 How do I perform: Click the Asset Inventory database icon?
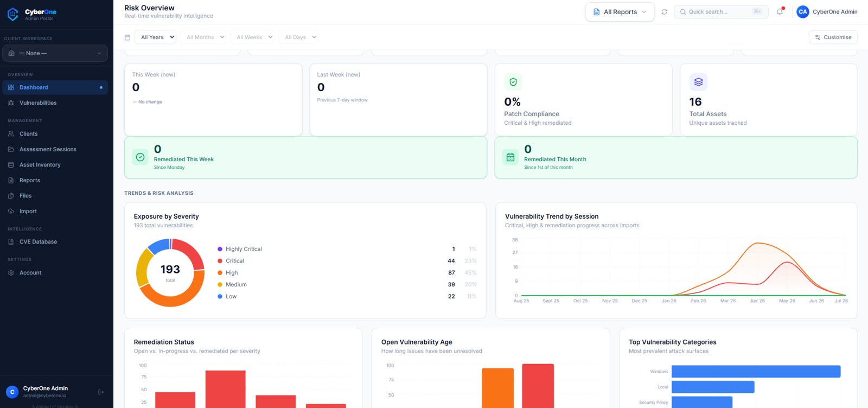pyautogui.click(x=11, y=164)
